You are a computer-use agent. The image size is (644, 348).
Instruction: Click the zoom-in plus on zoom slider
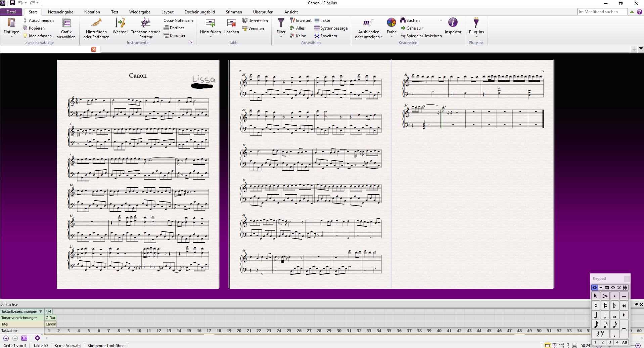pos(638,345)
